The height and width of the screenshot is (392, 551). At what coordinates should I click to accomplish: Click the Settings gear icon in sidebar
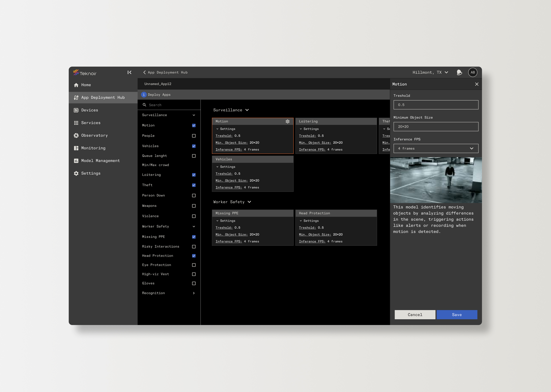tap(76, 173)
